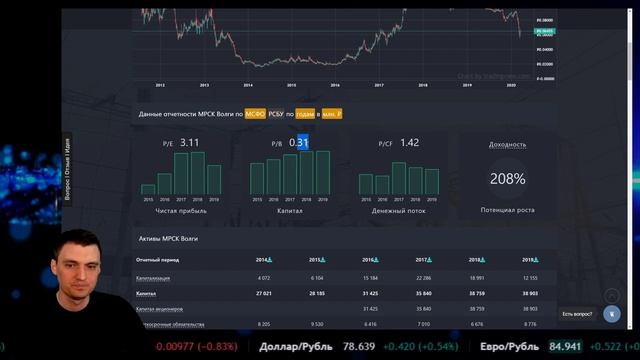The height and width of the screenshot is (360, 640).
Task: Click the Евро/Рубль rate 84.941 in ticker
Action: (x=565, y=347)
